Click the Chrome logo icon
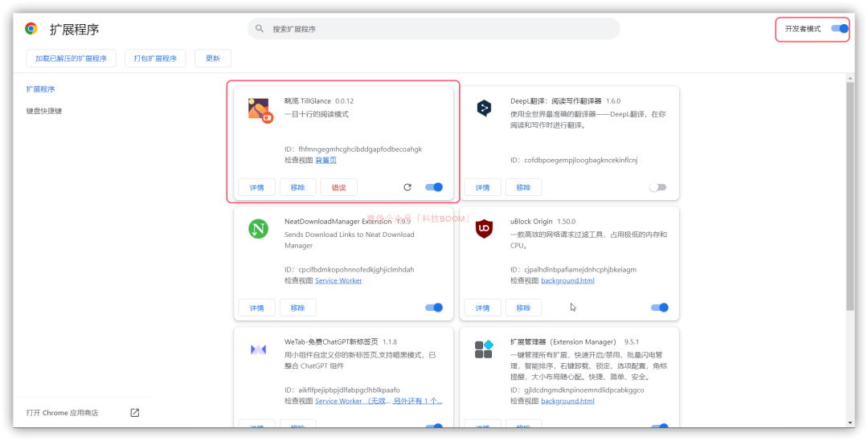Screen dimensions: 868x441 pos(31,29)
